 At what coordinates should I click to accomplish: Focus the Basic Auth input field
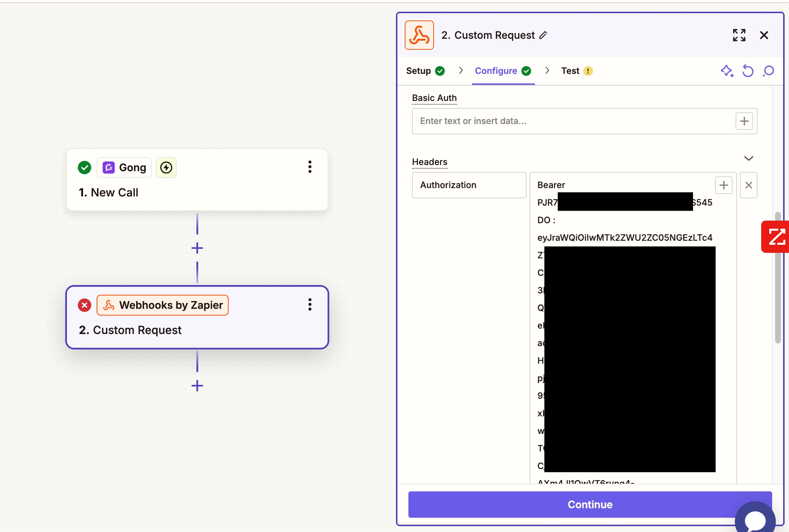584,121
